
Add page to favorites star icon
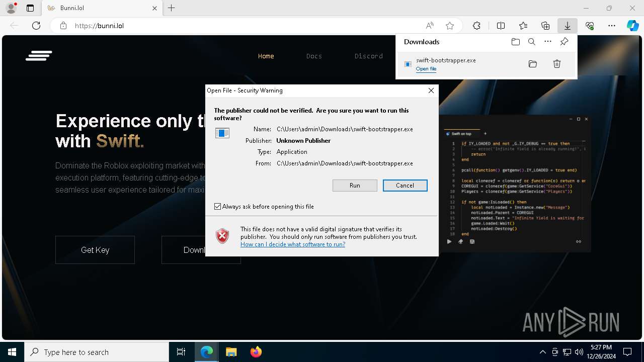pyautogui.click(x=450, y=26)
